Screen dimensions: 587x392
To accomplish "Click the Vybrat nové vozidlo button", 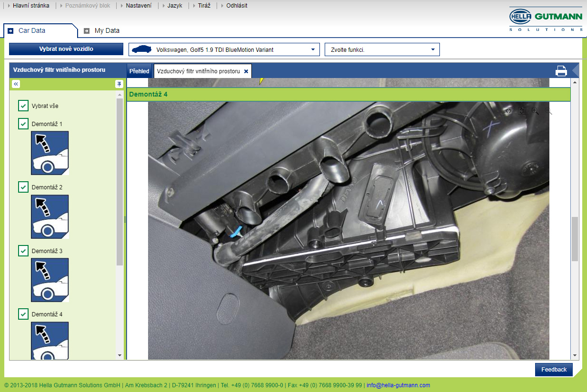I will pos(66,49).
